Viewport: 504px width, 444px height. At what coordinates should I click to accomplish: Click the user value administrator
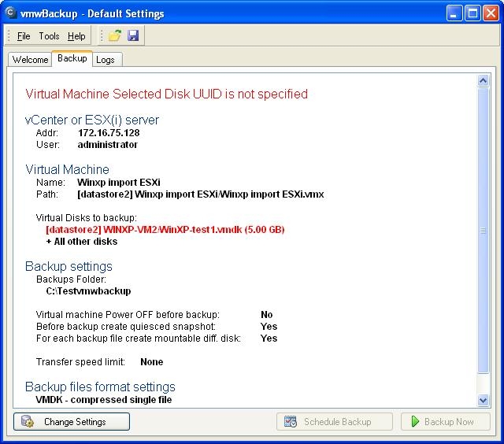click(108, 145)
